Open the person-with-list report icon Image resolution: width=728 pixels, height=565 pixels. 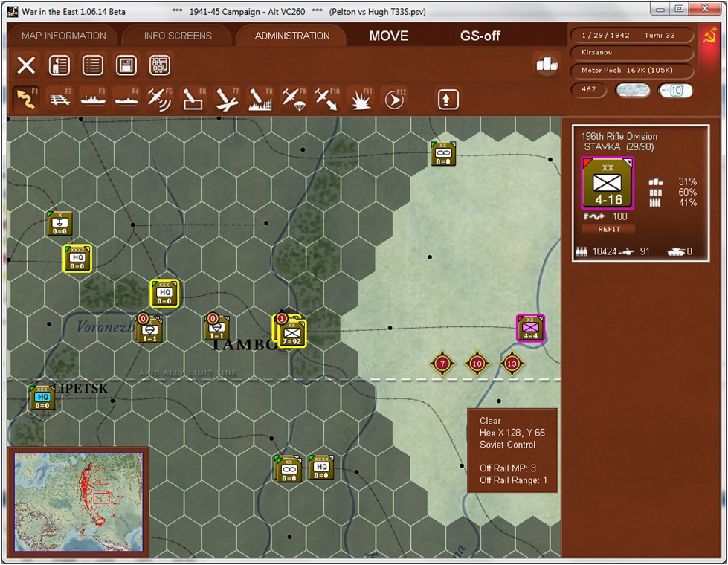point(59,65)
